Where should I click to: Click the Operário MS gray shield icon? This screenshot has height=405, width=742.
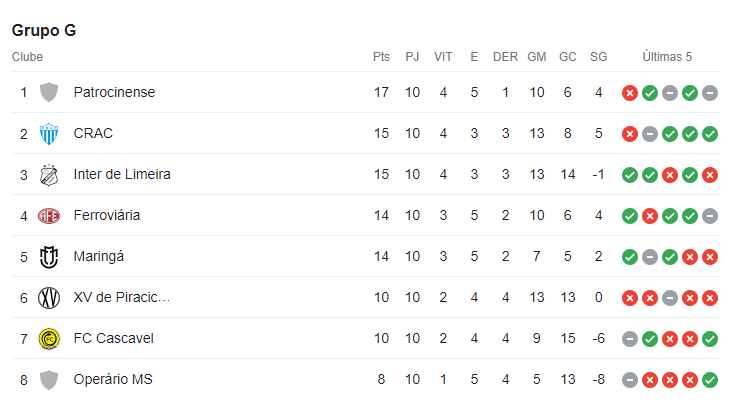(49, 380)
